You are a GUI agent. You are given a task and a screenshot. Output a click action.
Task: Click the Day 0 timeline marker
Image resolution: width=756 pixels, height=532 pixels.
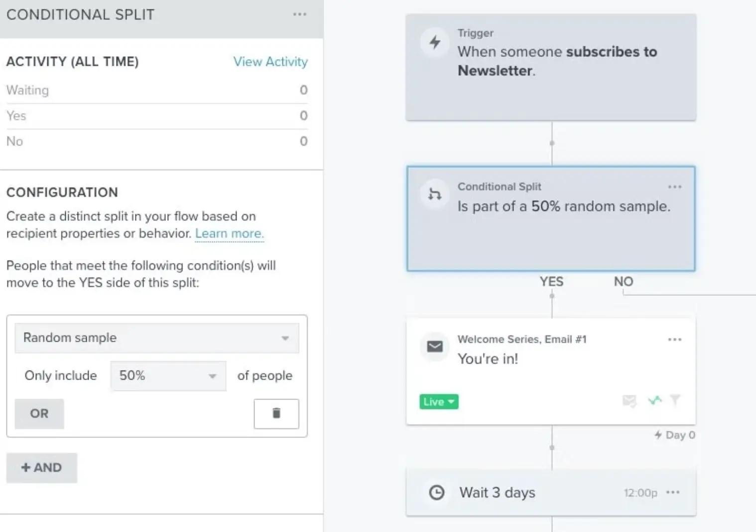[674, 434]
